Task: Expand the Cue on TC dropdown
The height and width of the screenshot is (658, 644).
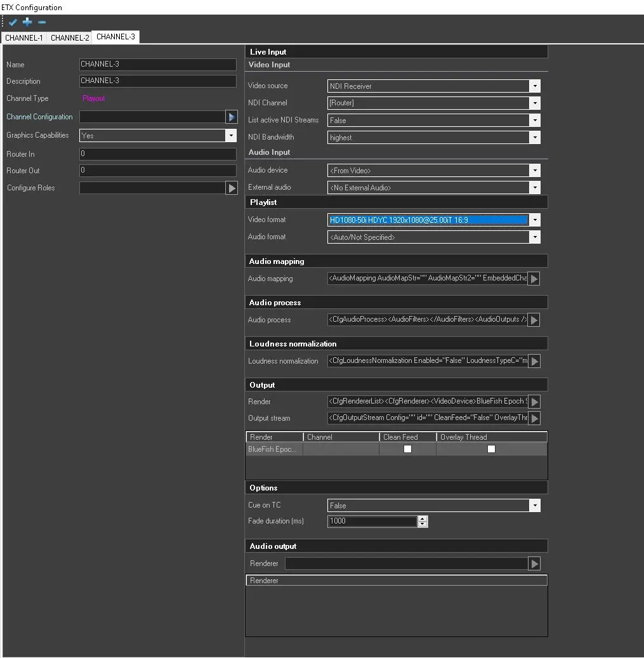Action: point(535,506)
